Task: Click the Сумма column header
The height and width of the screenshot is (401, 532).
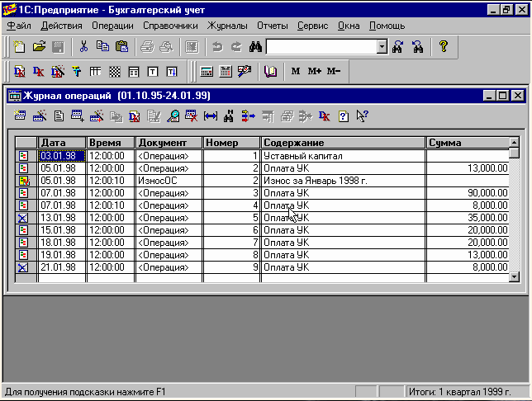Action: click(468, 143)
